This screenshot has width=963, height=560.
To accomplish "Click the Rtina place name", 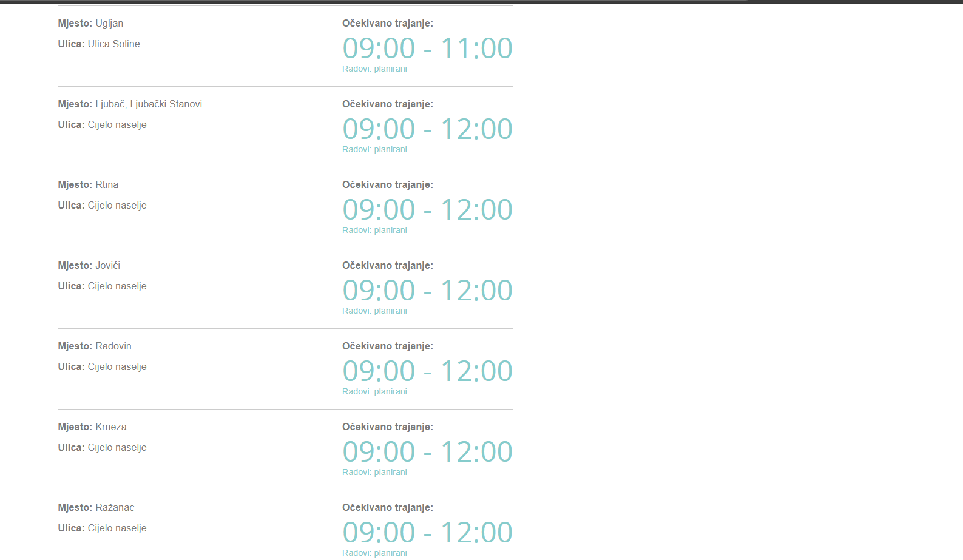I will (x=107, y=185).
